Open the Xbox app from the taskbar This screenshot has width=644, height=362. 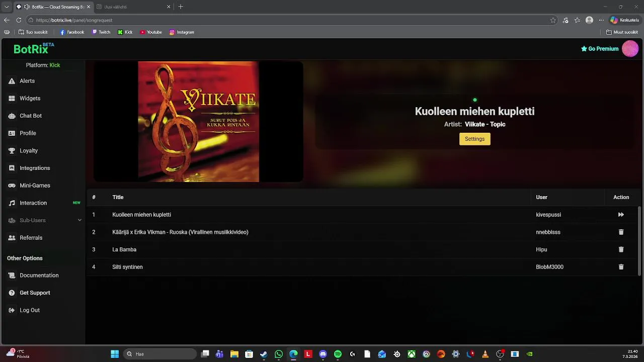click(x=412, y=354)
